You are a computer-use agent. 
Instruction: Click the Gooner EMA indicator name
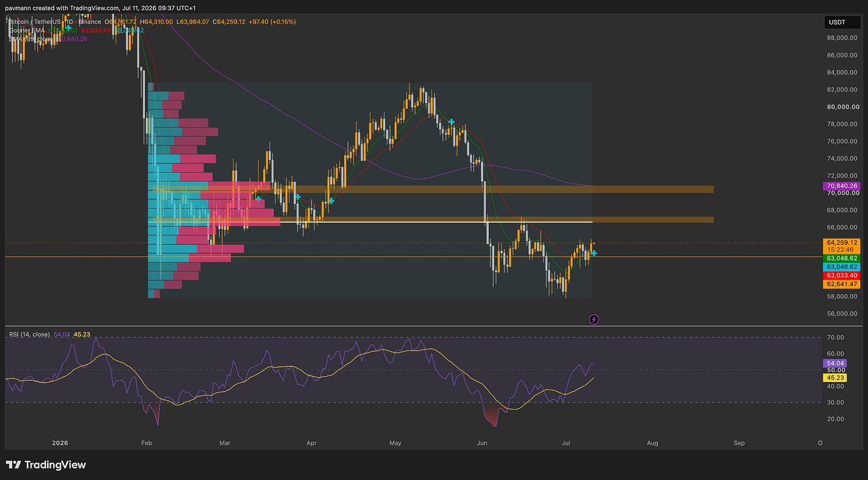tap(27, 30)
